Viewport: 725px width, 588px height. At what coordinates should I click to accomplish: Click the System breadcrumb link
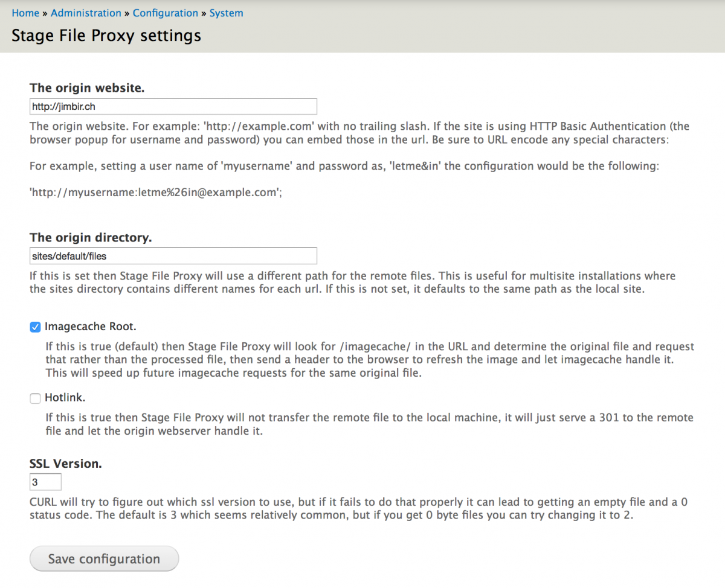[x=227, y=13]
